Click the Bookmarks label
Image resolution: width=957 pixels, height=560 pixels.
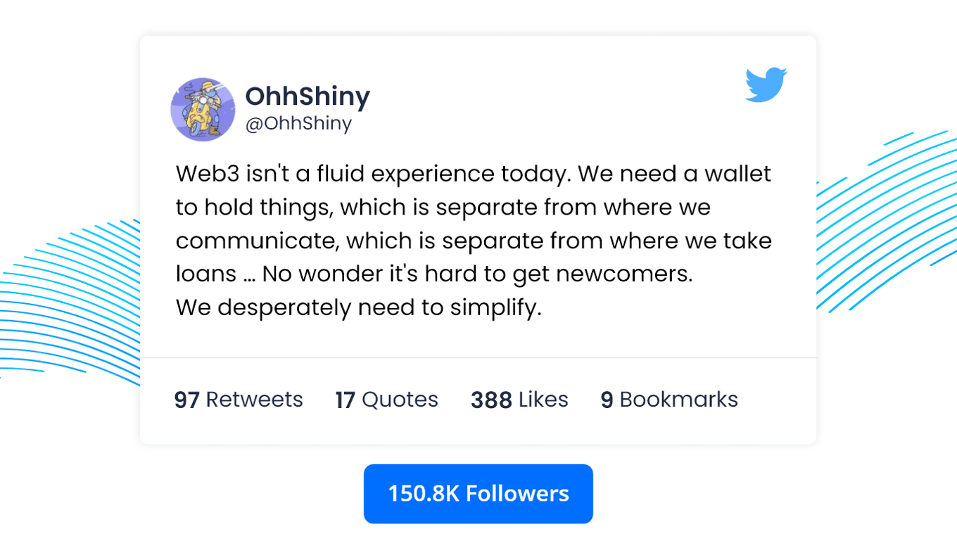pos(678,400)
